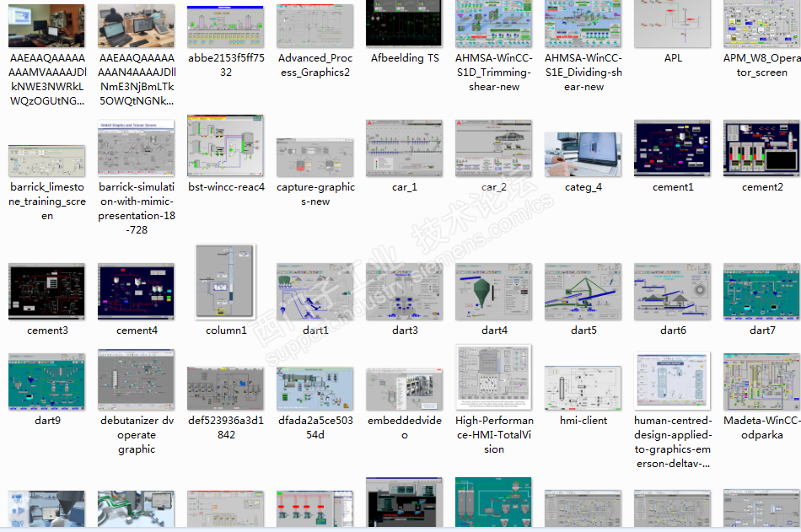Viewport: 801px width, 532px height.
Task: Select the Afbeelding TS thumbnail
Action: pyautogui.click(x=404, y=23)
